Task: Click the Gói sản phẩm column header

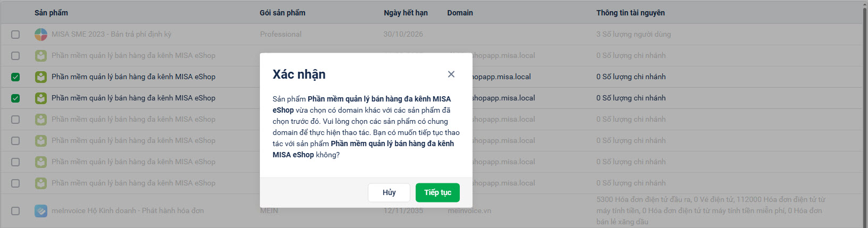Action: pos(282,13)
